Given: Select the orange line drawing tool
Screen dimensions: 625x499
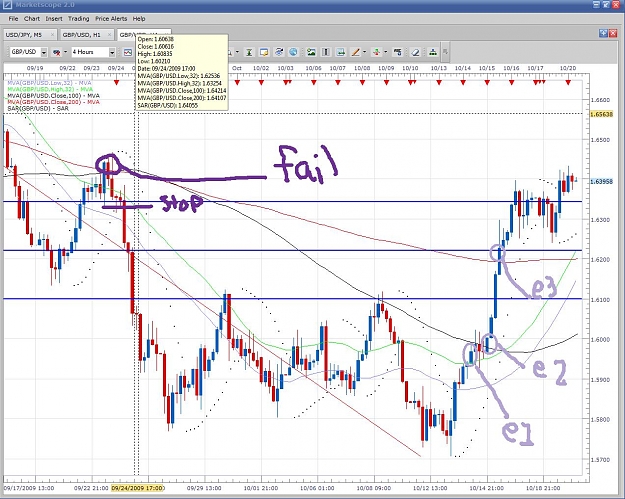Looking at the screenshot, I should click(355, 52).
